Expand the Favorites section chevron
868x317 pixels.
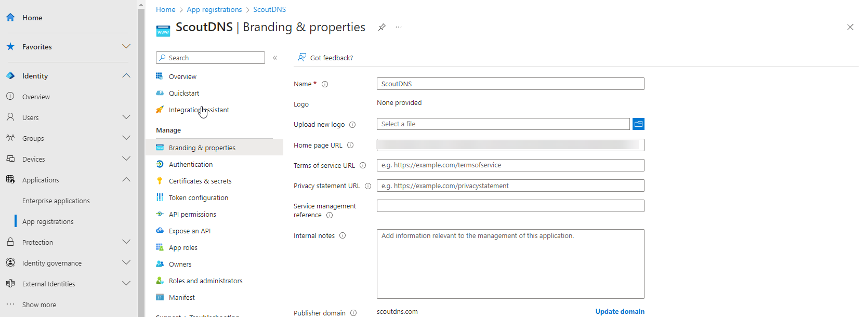click(x=126, y=46)
